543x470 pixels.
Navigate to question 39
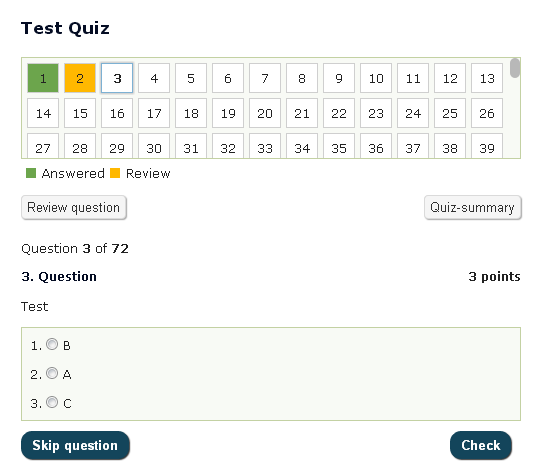(x=487, y=146)
